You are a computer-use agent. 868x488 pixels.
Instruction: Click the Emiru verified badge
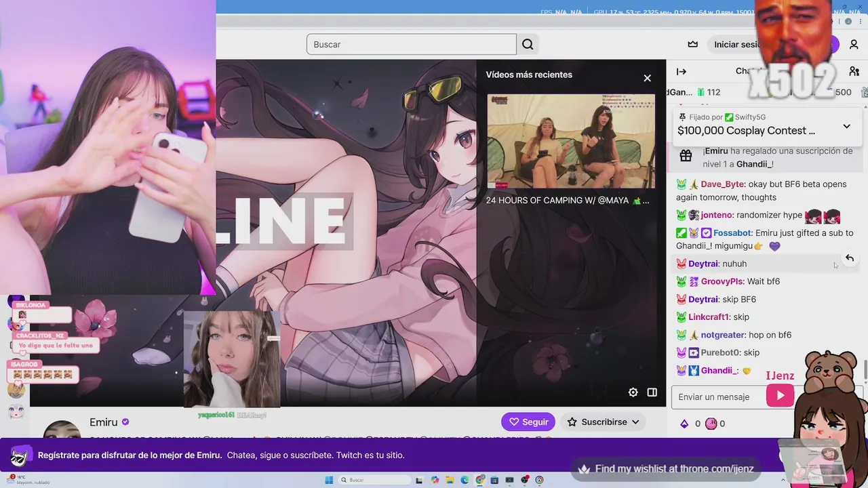pos(125,422)
